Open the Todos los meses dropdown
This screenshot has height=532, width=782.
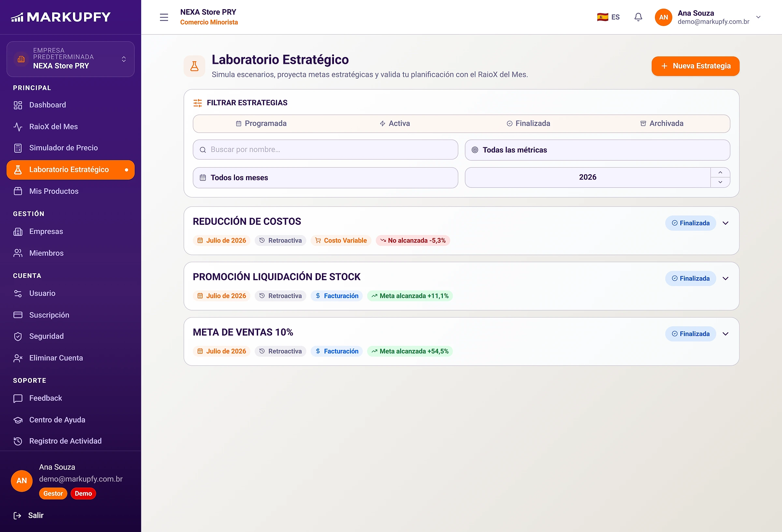pyautogui.click(x=326, y=178)
